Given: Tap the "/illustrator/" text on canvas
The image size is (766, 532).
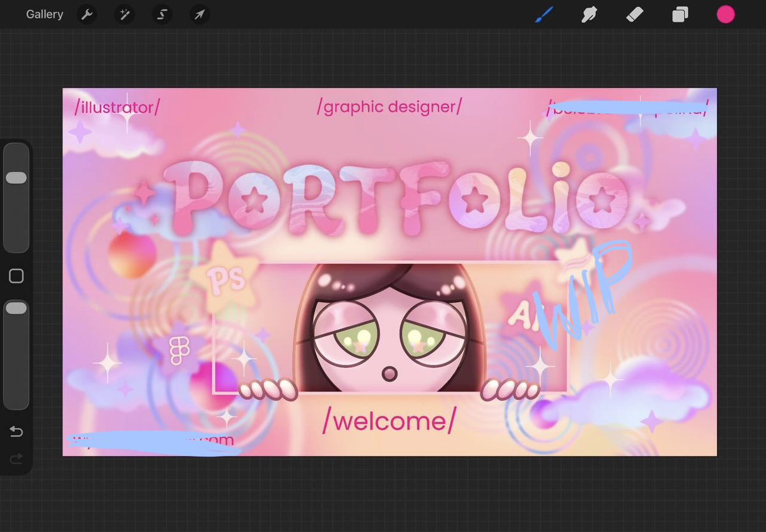Looking at the screenshot, I should pos(118,107).
